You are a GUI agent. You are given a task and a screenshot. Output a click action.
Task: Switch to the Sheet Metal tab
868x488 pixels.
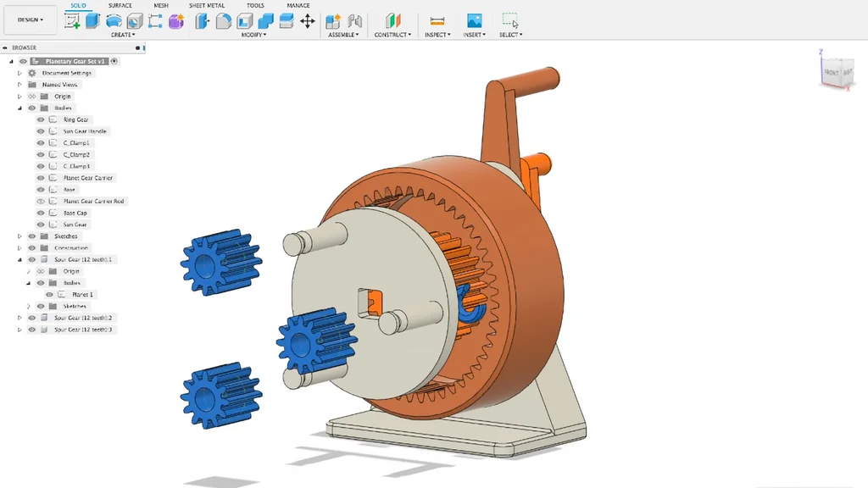(x=207, y=6)
